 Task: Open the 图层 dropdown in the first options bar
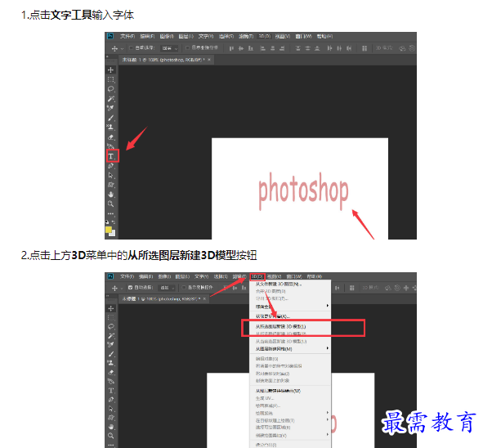point(169,48)
